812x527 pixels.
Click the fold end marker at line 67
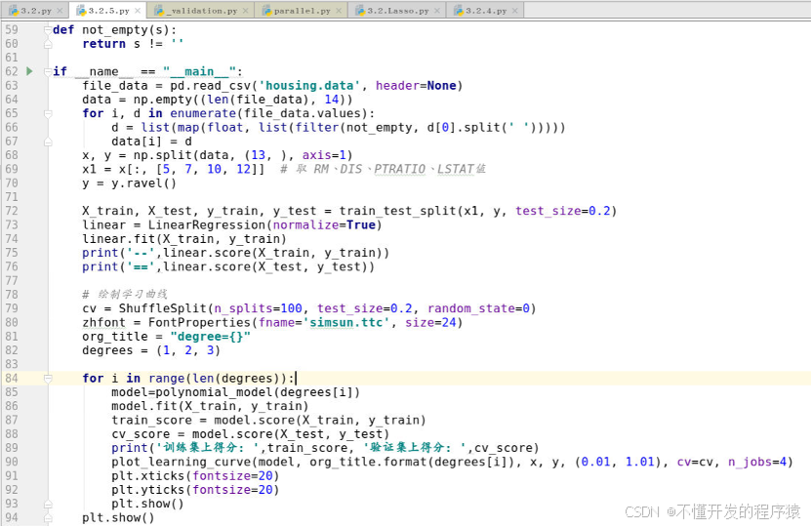[x=48, y=142]
